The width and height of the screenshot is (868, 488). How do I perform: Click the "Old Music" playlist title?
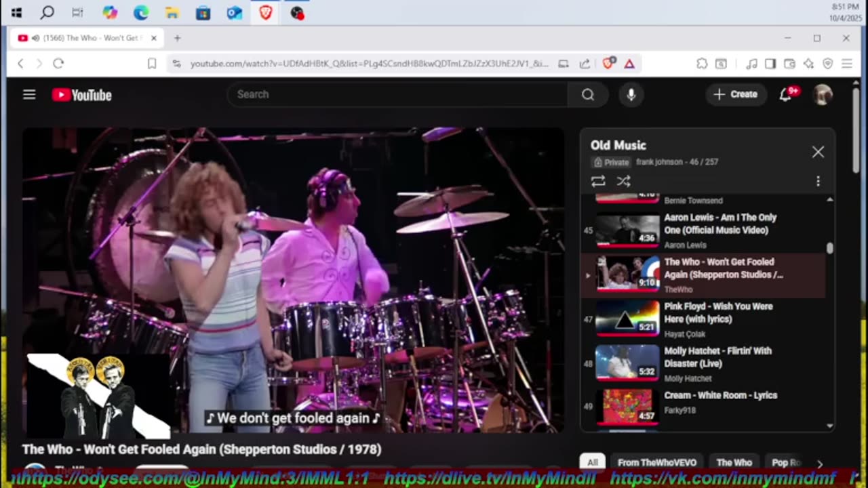[618, 145]
